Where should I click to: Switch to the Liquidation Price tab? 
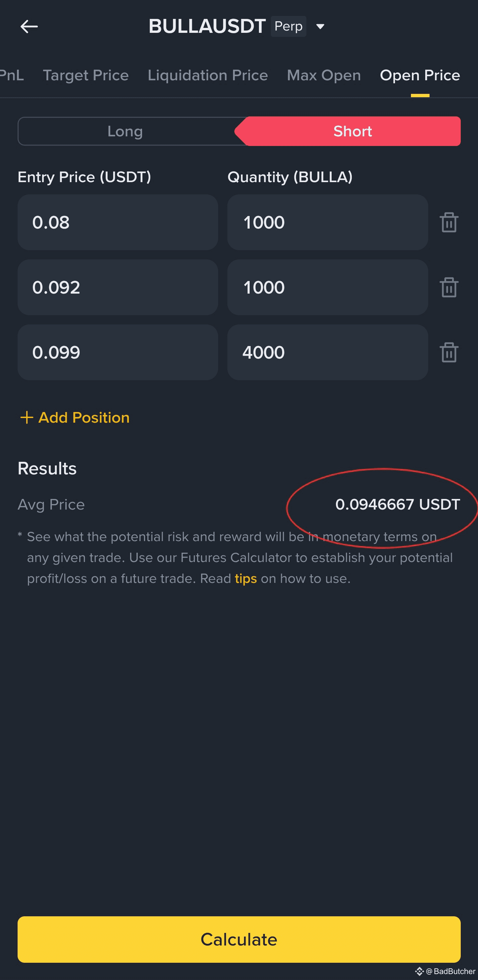tap(207, 75)
